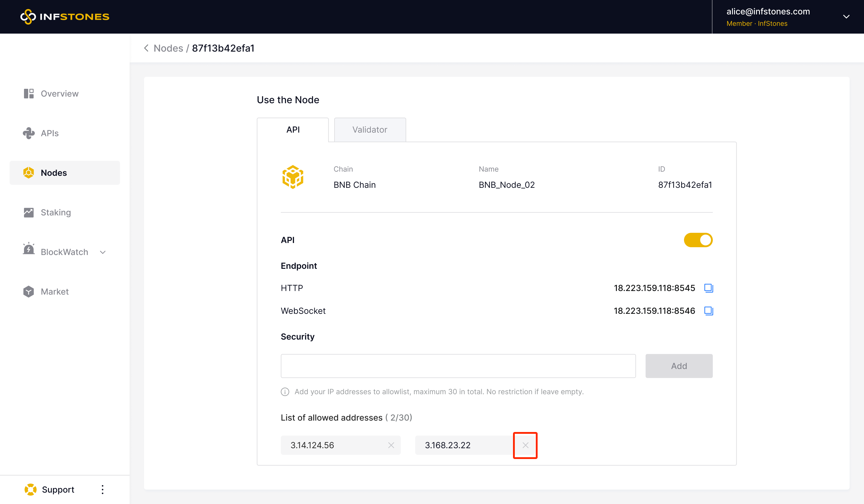Copy the HTTP endpoint address
Viewport: 864px width, 504px height.
click(708, 288)
